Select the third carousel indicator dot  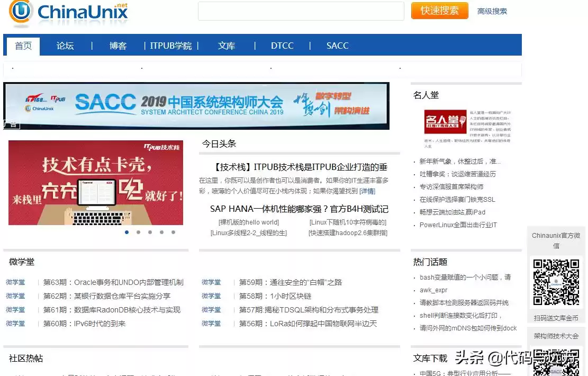(x=150, y=232)
